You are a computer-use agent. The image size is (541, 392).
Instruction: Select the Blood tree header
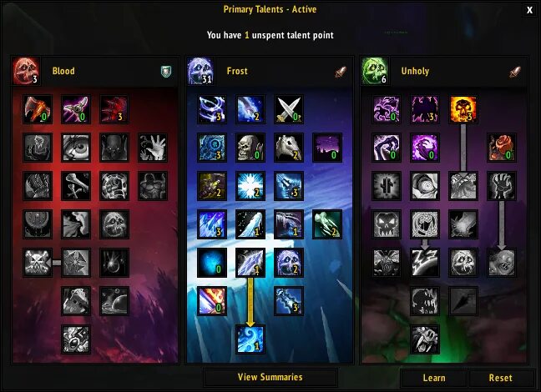95,71
